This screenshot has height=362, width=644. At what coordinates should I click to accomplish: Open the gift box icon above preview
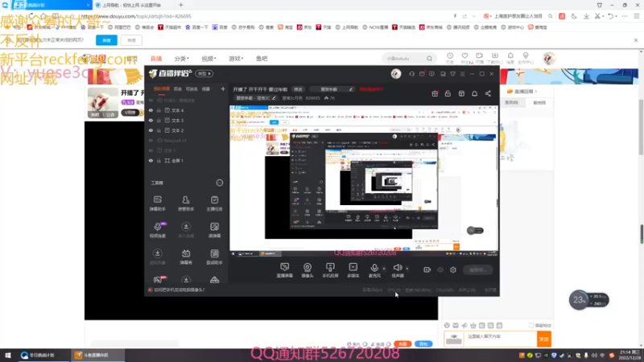point(435,93)
